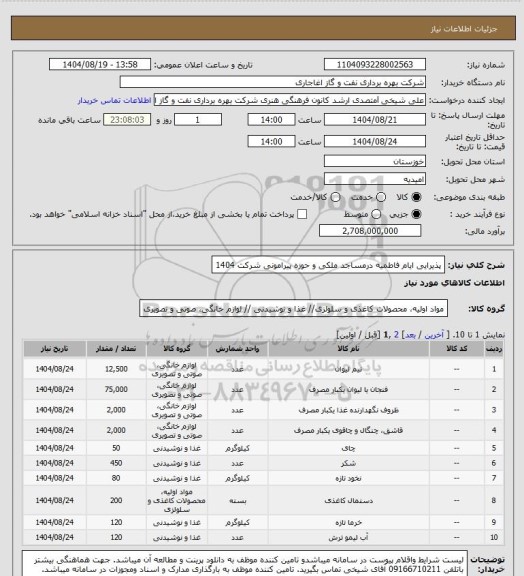Click the buyer organization name field
Viewport: 524px width, 576px height.
tap(273, 82)
